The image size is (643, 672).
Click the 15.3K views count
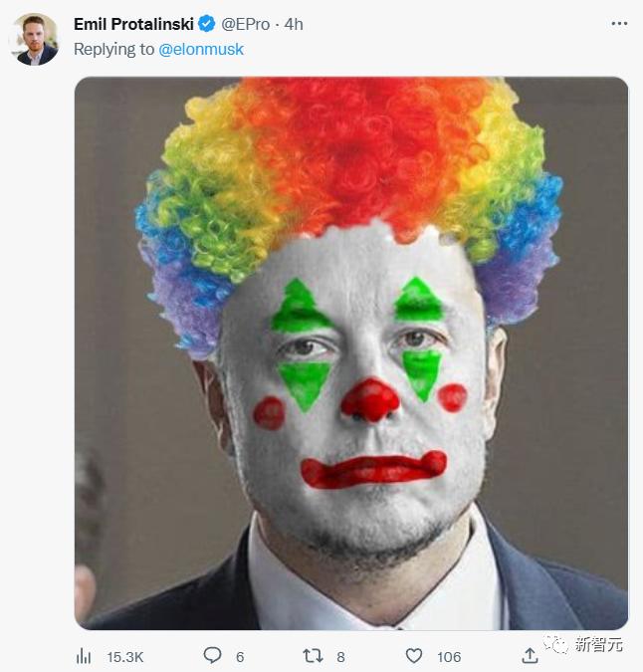(125, 656)
